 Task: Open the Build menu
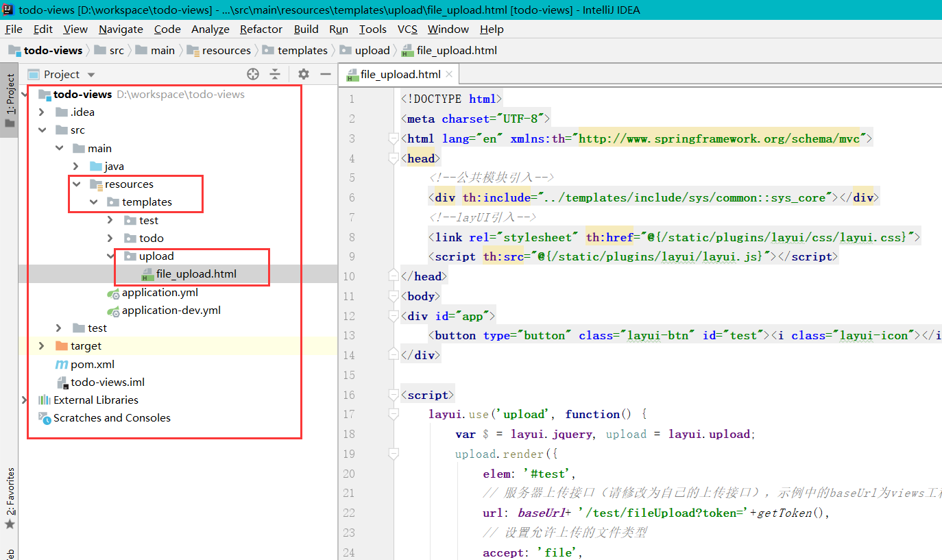(306, 29)
